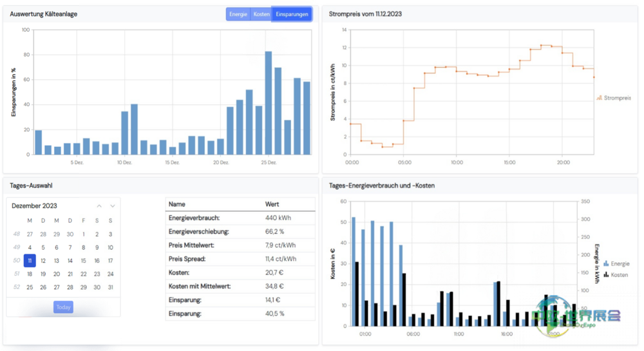Pick December 25 in the calendar
Screen dimensions: 644x351
pyautogui.click(x=30, y=287)
